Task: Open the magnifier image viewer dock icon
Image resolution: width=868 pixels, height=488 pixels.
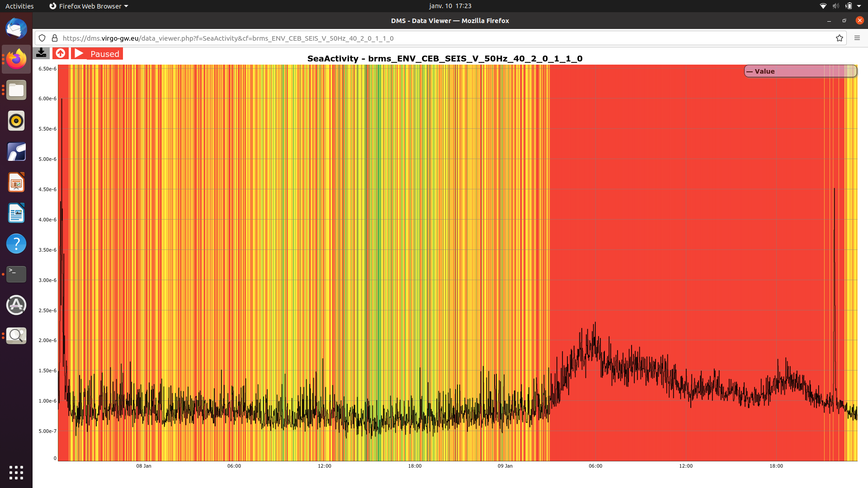Action: point(16,336)
